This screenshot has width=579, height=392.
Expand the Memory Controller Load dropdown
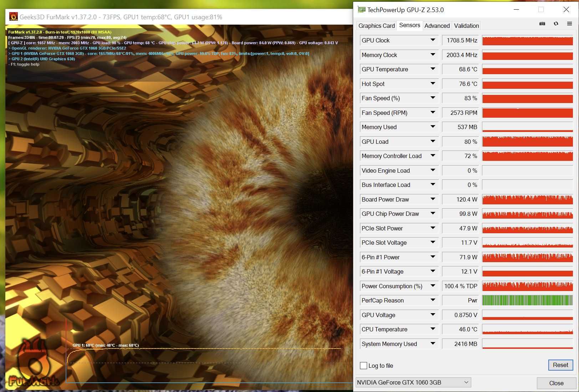pos(433,156)
